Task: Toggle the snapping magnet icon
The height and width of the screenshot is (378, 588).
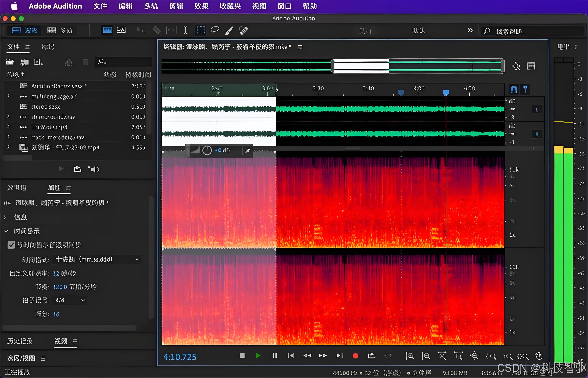Action: [513, 89]
